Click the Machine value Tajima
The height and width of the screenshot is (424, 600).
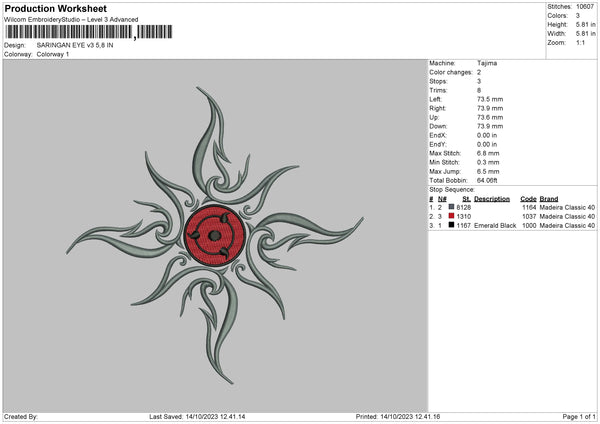click(487, 63)
